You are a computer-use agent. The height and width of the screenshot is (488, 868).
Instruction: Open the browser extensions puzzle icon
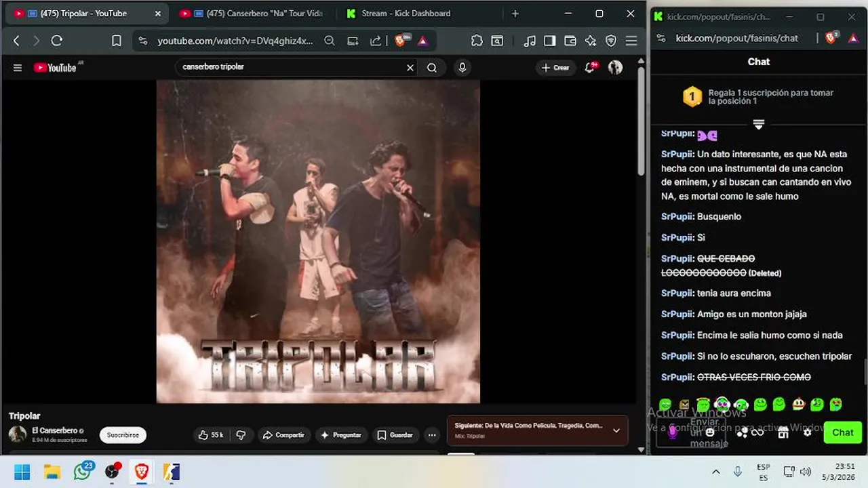pyautogui.click(x=477, y=41)
